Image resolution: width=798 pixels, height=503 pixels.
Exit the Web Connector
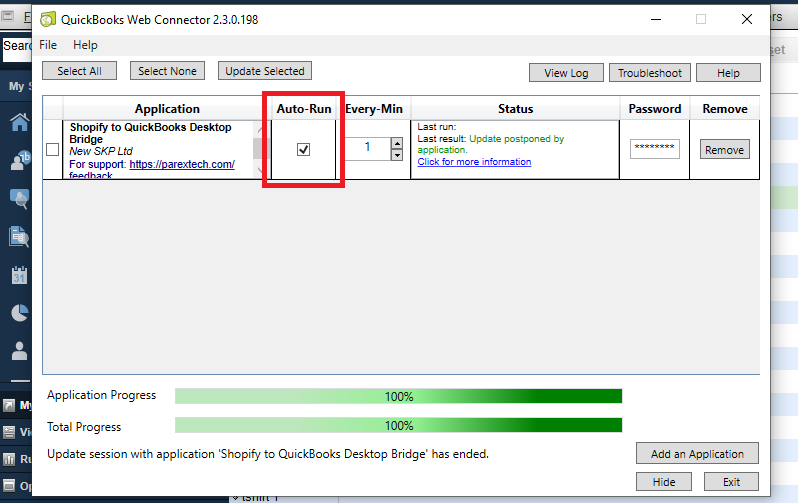tap(731, 482)
